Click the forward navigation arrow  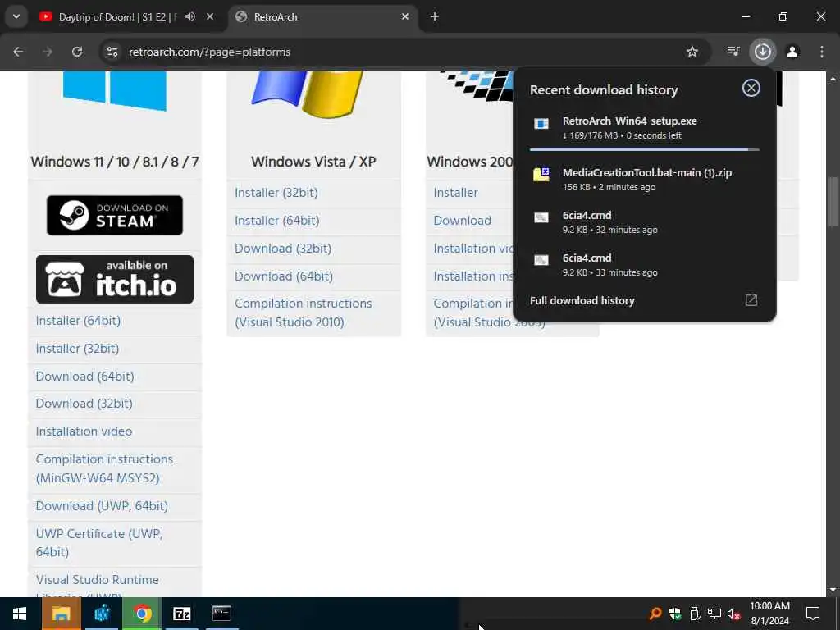48,52
